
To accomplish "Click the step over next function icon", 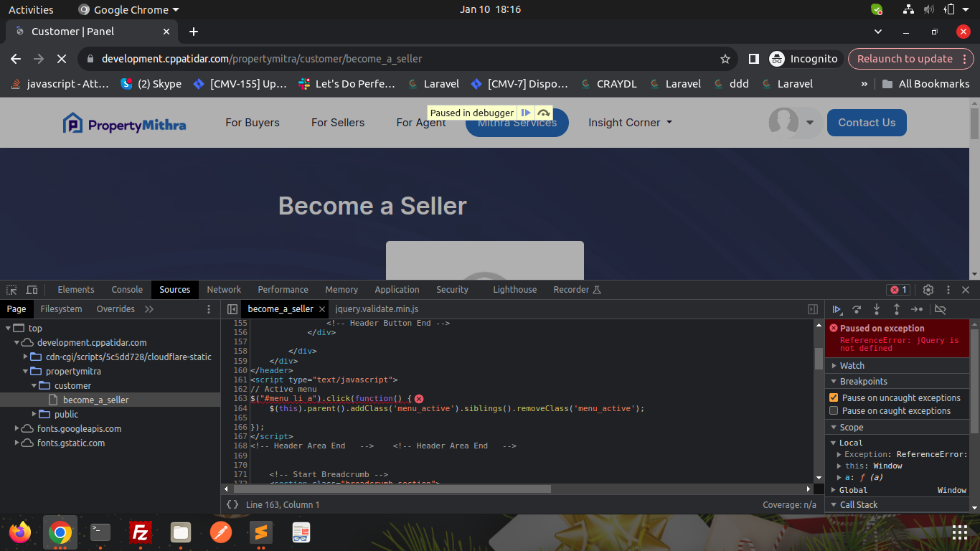I will [x=857, y=309].
